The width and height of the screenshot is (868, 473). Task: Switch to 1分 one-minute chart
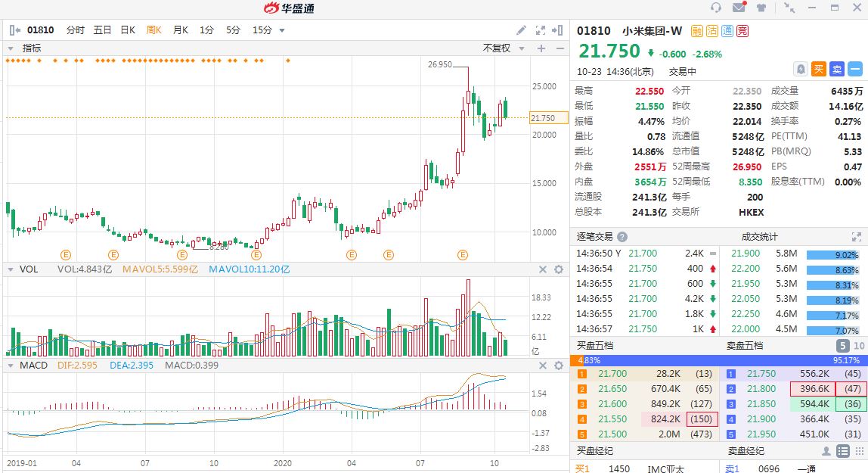[x=206, y=30]
